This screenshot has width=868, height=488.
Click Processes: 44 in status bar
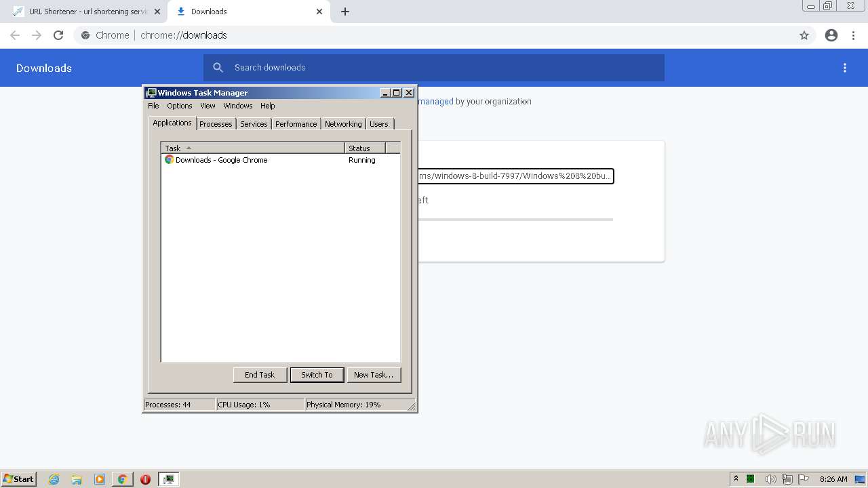[x=180, y=405]
